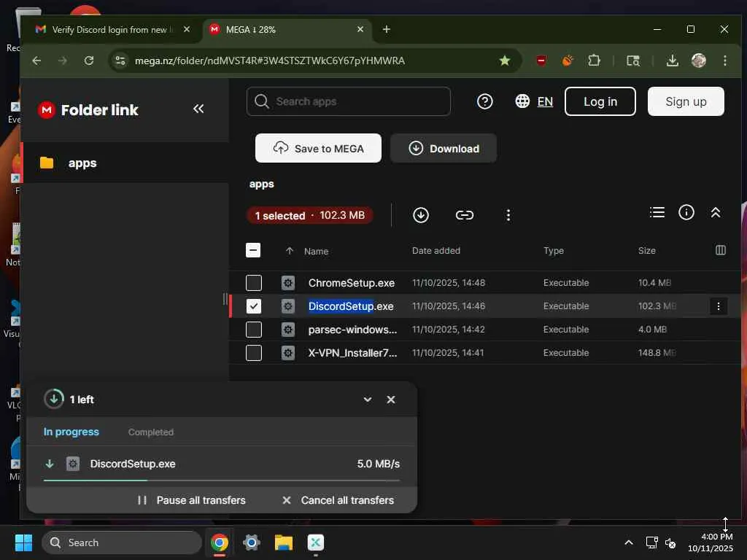Click Save to MEGA button
The image size is (747, 560).
pos(318,148)
